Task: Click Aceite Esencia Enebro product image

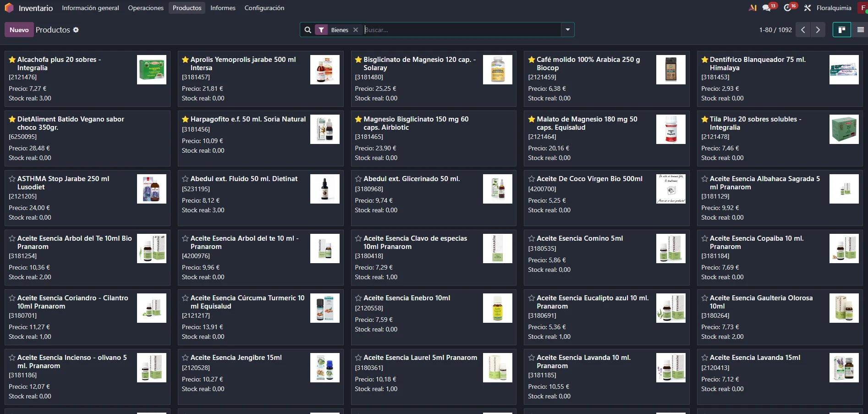Action: pos(498,308)
